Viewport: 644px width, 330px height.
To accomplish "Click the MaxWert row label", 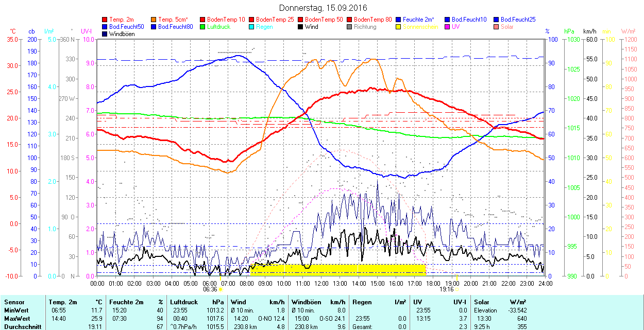I will (17, 319).
